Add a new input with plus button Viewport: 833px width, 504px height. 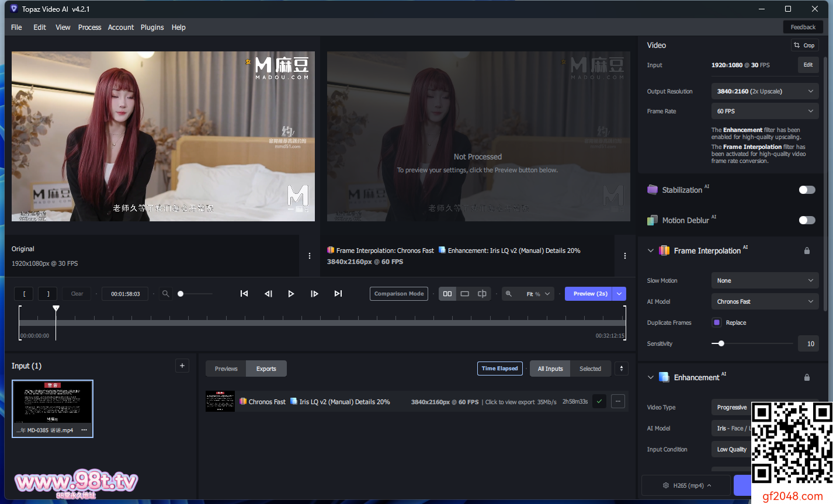[182, 366]
